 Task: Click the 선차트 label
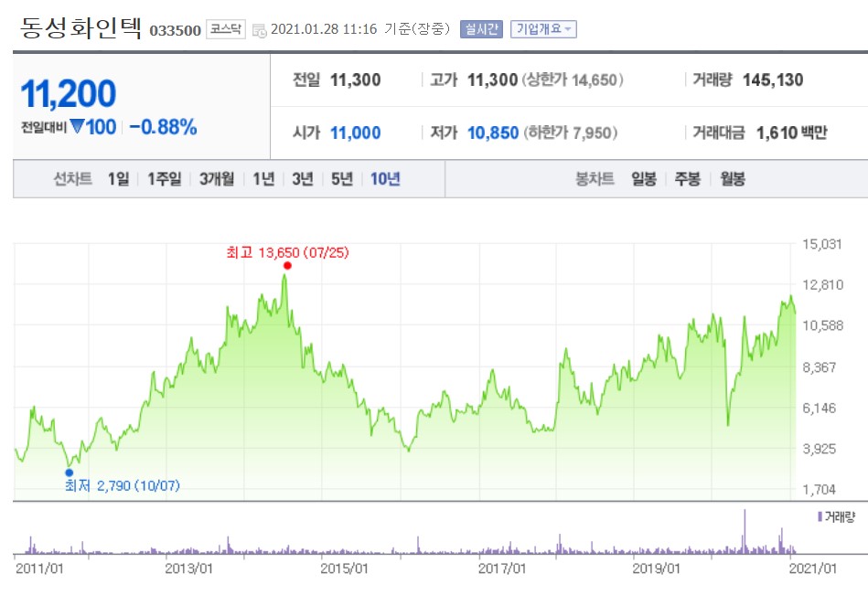(72, 178)
